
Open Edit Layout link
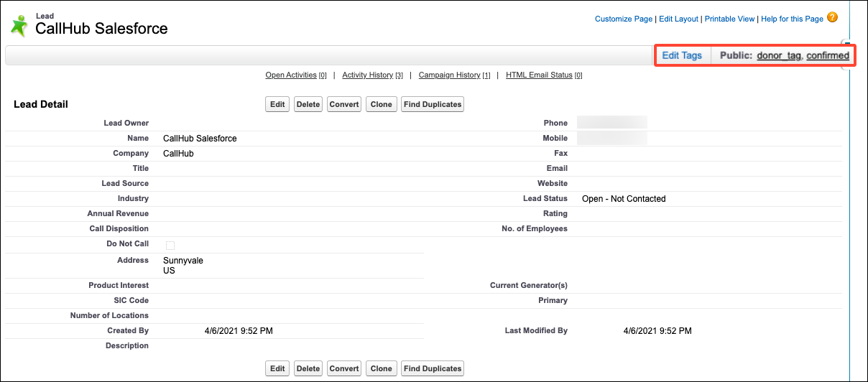679,19
